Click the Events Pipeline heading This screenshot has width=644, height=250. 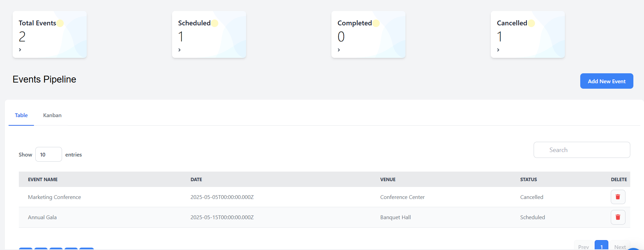coord(45,79)
